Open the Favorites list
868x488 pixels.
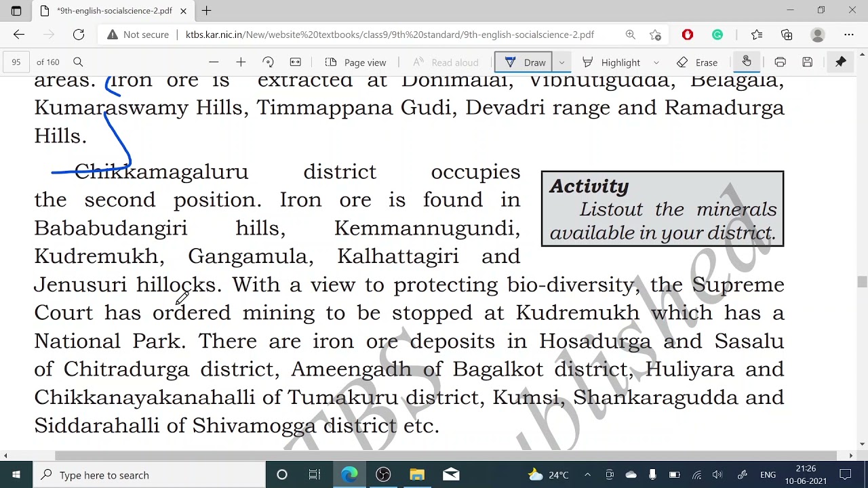point(757,35)
